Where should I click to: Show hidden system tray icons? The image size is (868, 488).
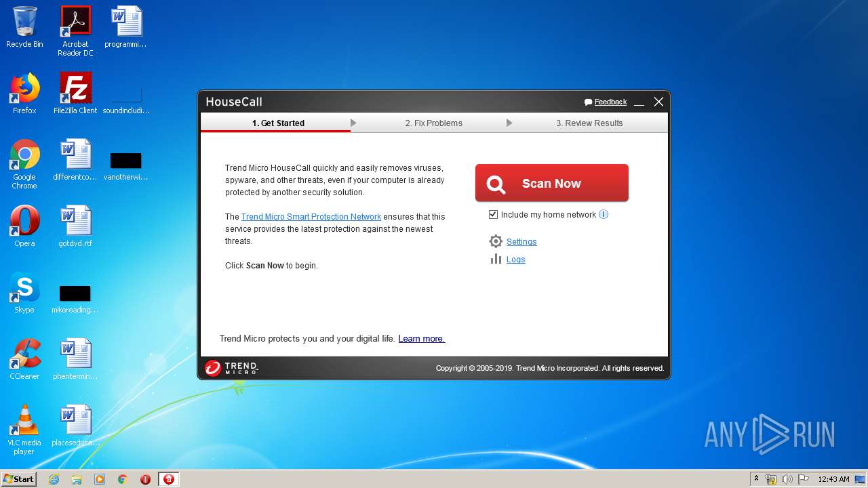pos(756,479)
